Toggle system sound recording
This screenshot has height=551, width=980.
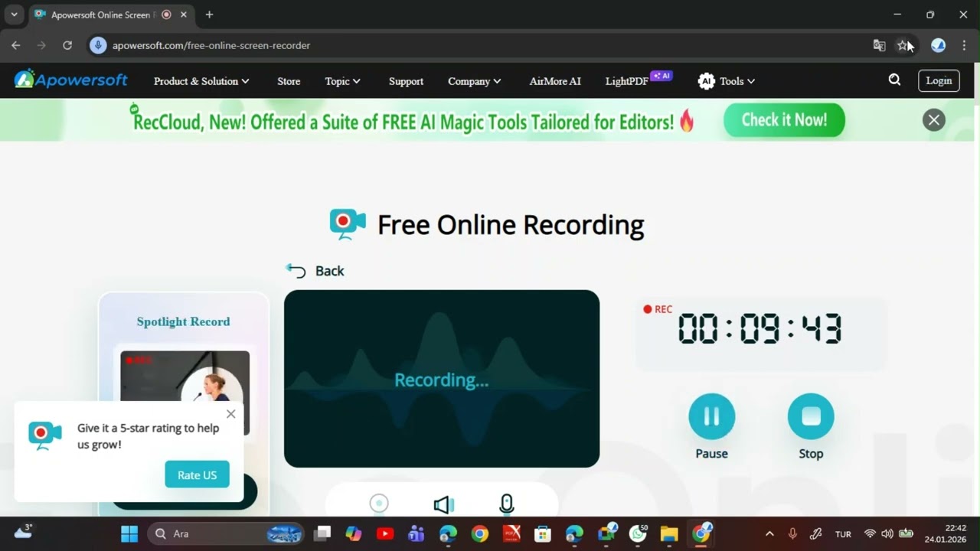[444, 504]
